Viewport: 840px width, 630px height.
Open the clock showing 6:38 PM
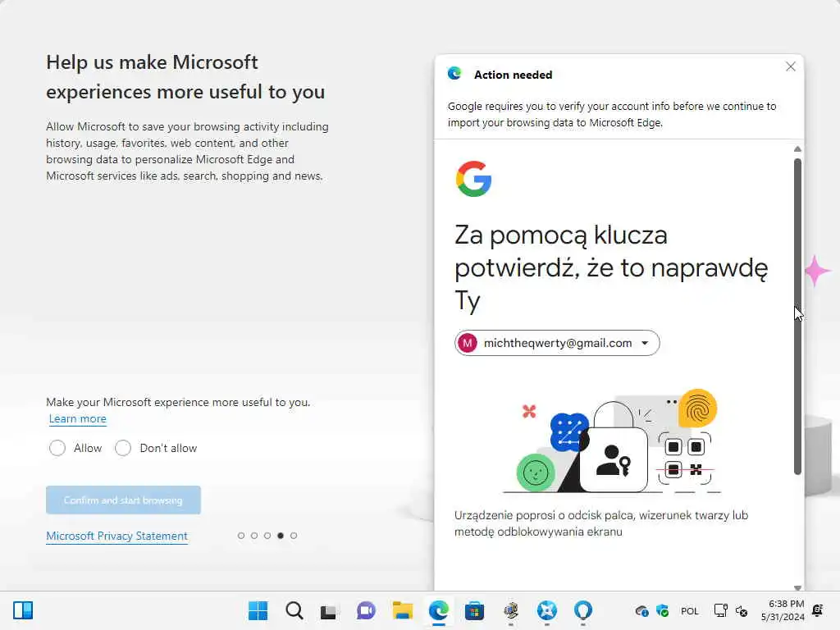783,610
